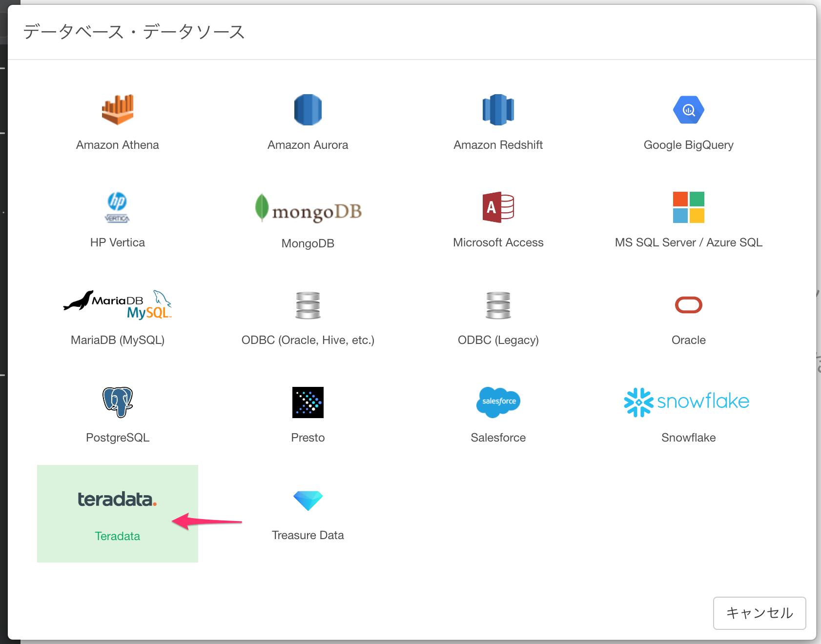Click the green Teradata label
This screenshot has width=821, height=644.
coord(118,536)
